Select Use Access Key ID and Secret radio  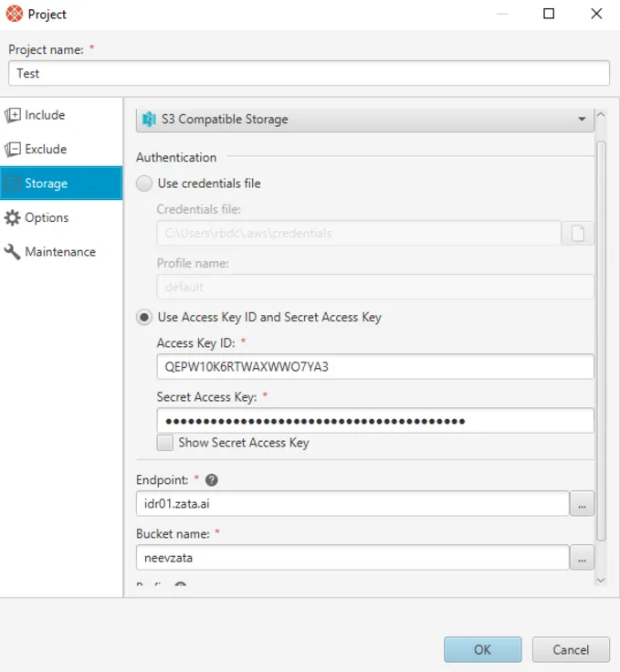coord(144,318)
